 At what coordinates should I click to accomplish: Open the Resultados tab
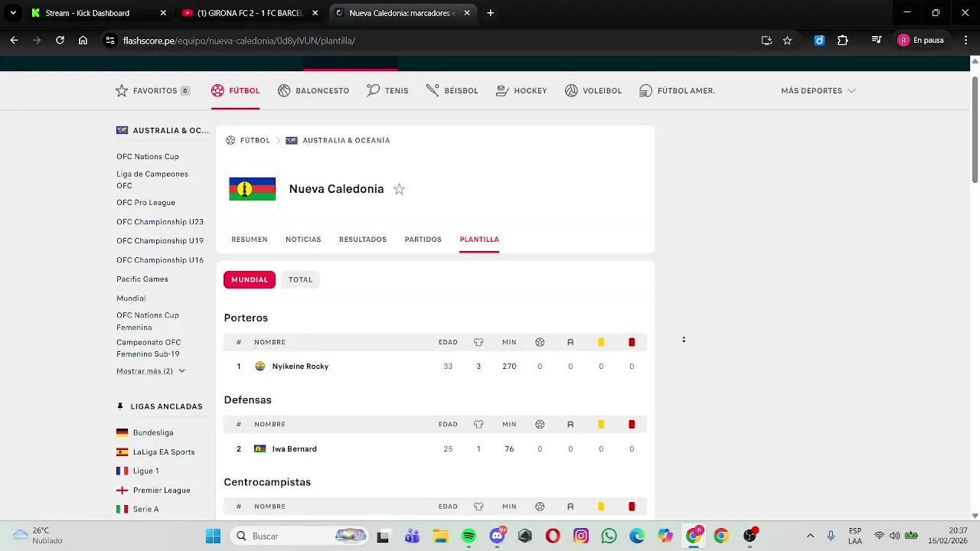point(363,240)
